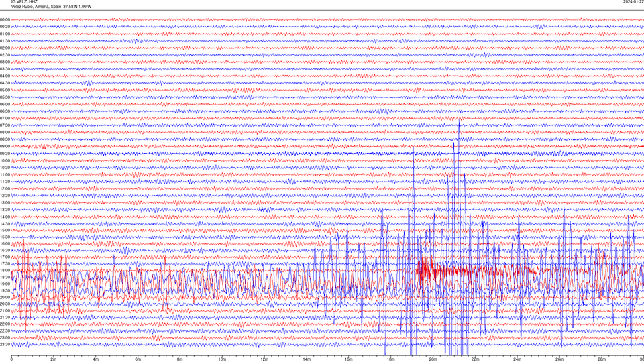This screenshot has height=362, width=644.
Task: Select the 16:30 trace time label
Action: (5, 250)
